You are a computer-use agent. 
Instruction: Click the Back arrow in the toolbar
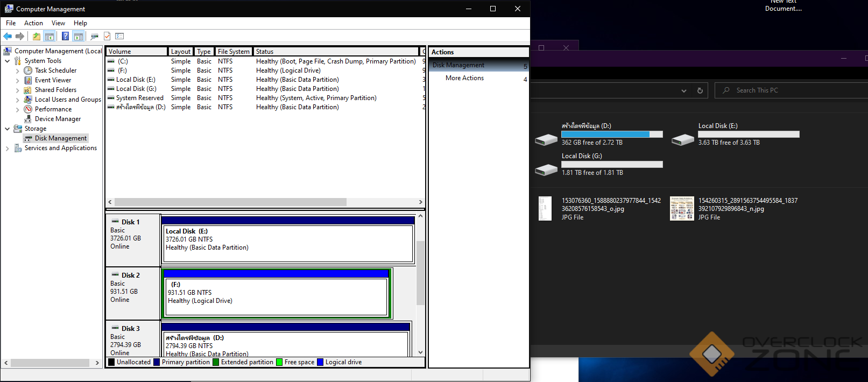(8, 36)
